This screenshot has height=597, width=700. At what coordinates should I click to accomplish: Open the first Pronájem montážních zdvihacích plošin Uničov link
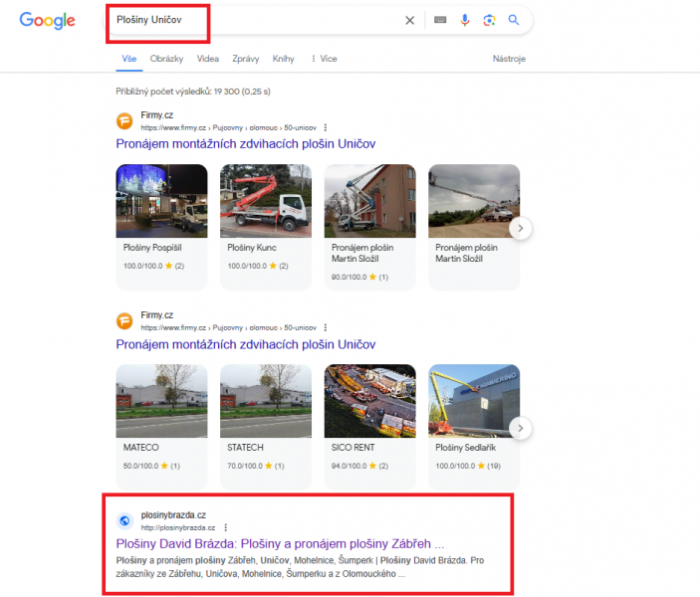[246, 143]
